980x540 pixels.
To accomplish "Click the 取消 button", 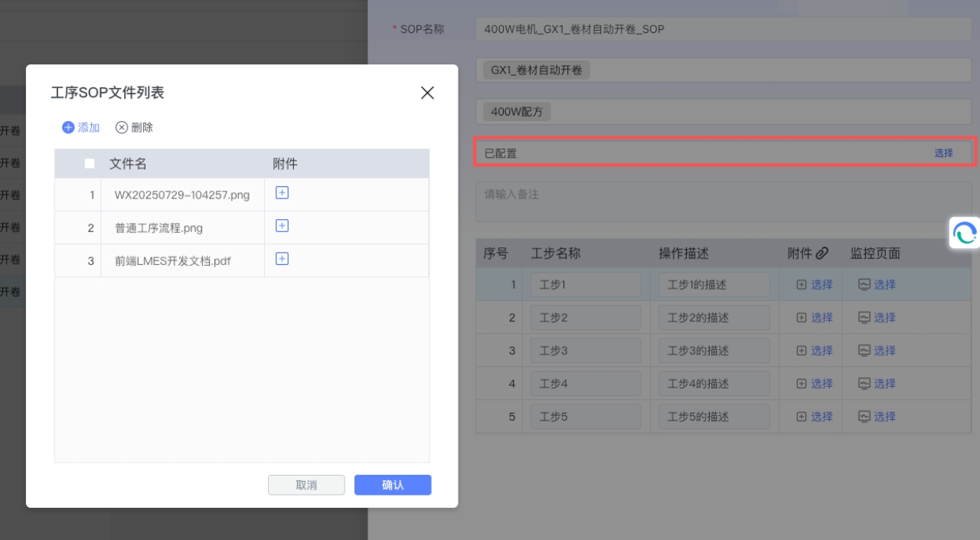I will (306, 485).
